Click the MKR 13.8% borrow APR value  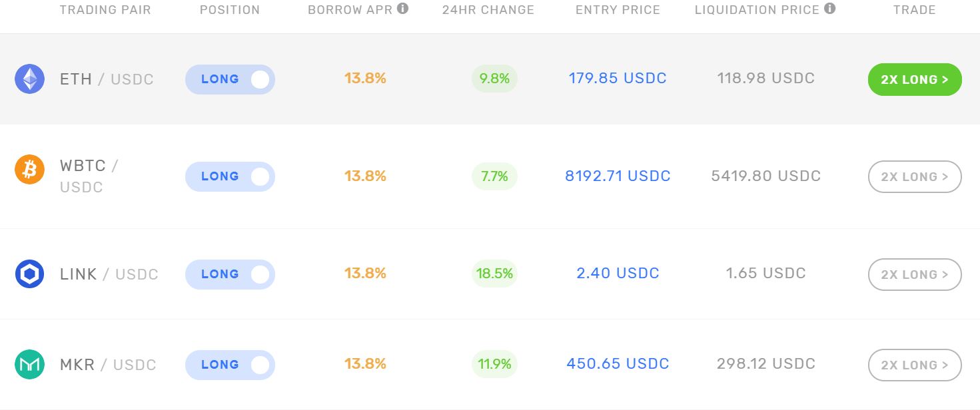tap(365, 365)
